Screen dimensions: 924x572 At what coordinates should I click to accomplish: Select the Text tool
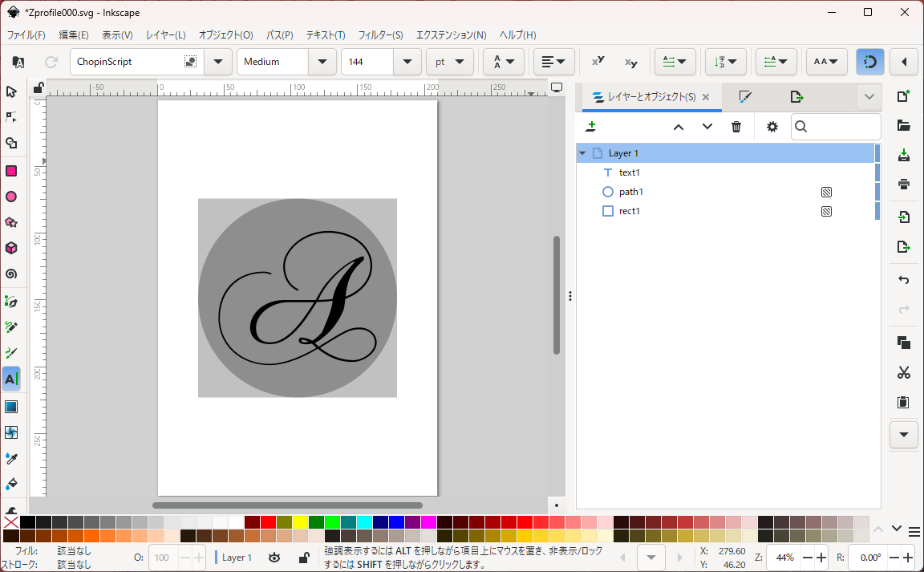pos(11,379)
